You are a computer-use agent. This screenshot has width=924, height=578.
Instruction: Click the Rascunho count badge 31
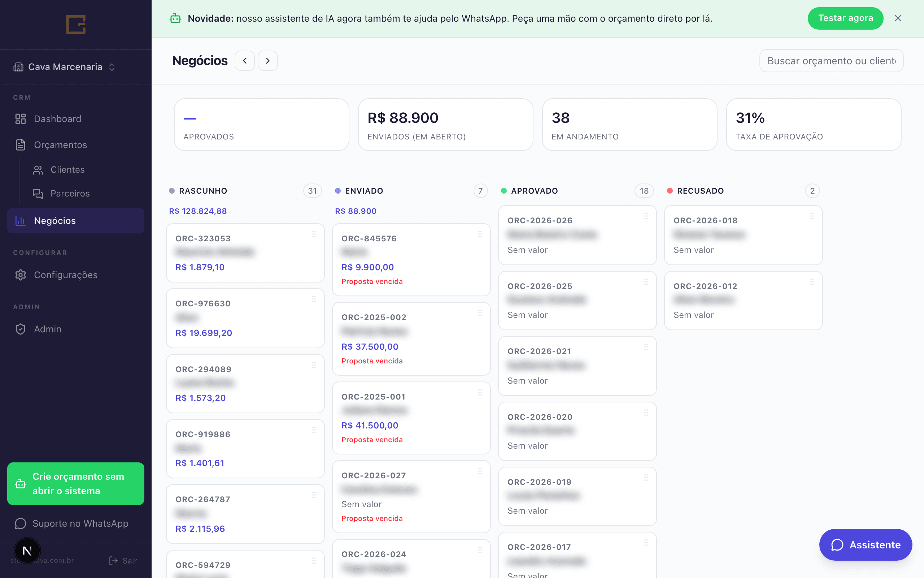(x=312, y=191)
